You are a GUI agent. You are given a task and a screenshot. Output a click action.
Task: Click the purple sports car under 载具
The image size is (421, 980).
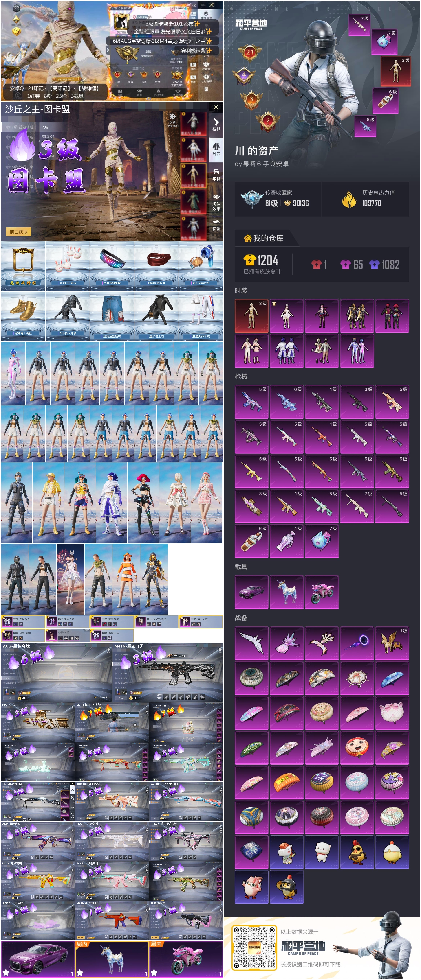point(252,592)
